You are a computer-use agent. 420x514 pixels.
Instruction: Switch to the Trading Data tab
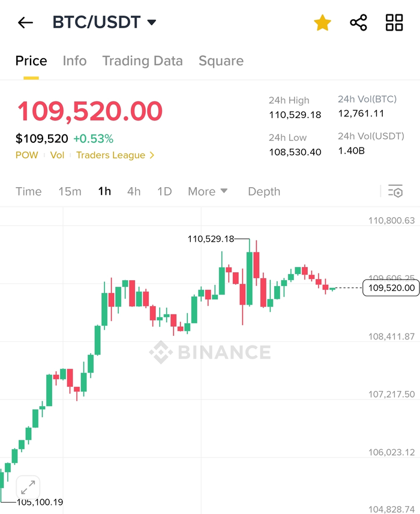(x=142, y=61)
